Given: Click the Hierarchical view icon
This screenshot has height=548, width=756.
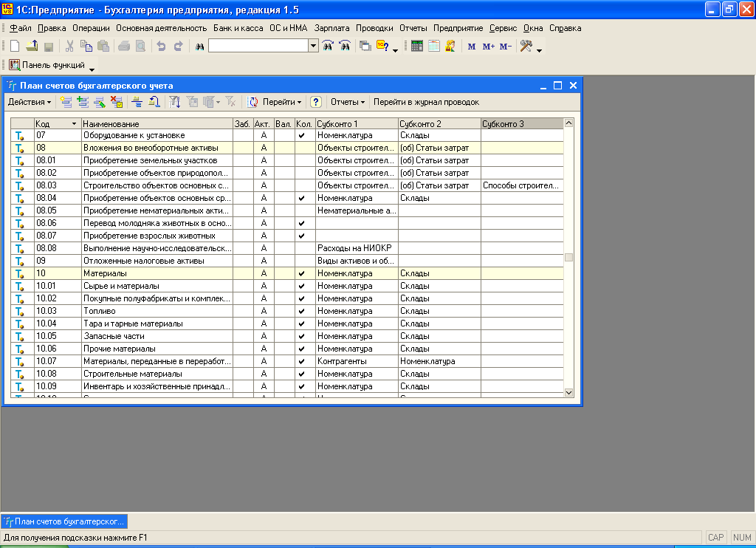Looking at the screenshot, I should coord(137,102).
